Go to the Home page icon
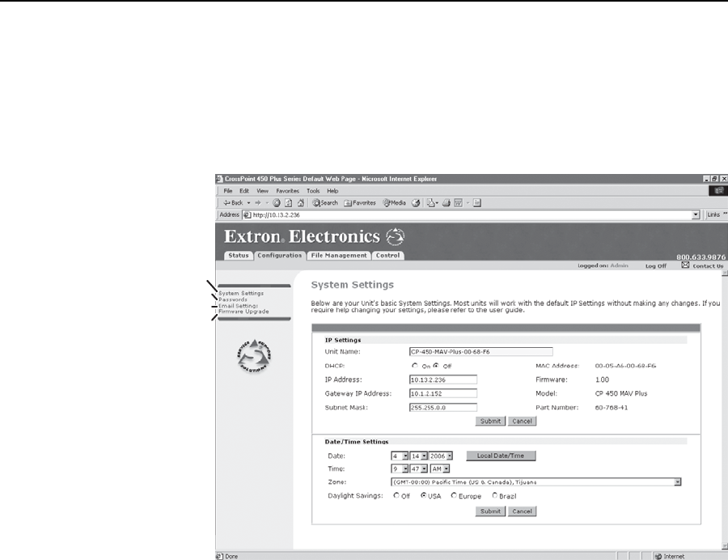 point(300,203)
